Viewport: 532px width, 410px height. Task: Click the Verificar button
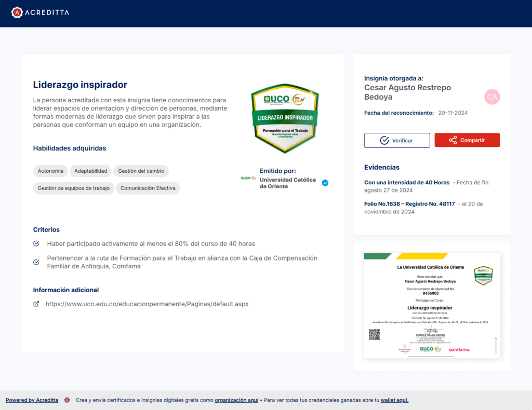click(397, 140)
